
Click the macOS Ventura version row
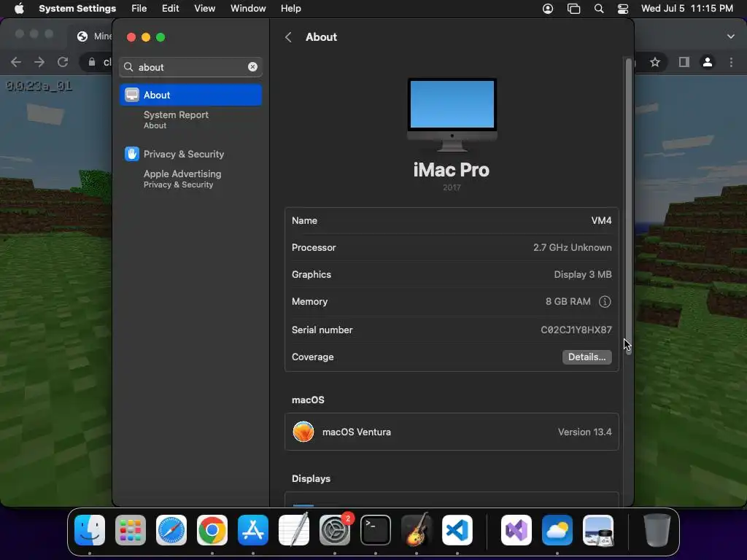(452, 432)
